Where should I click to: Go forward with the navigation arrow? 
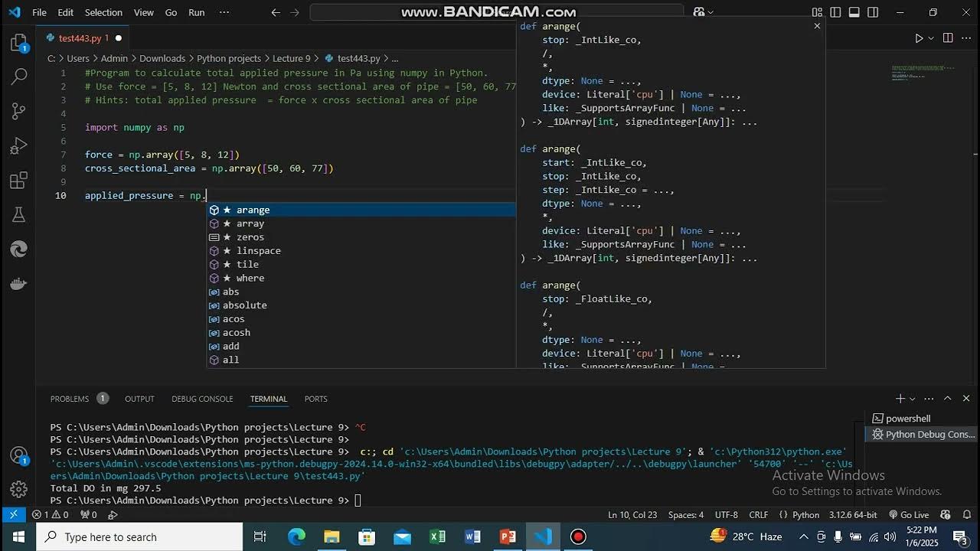pyautogui.click(x=295, y=12)
